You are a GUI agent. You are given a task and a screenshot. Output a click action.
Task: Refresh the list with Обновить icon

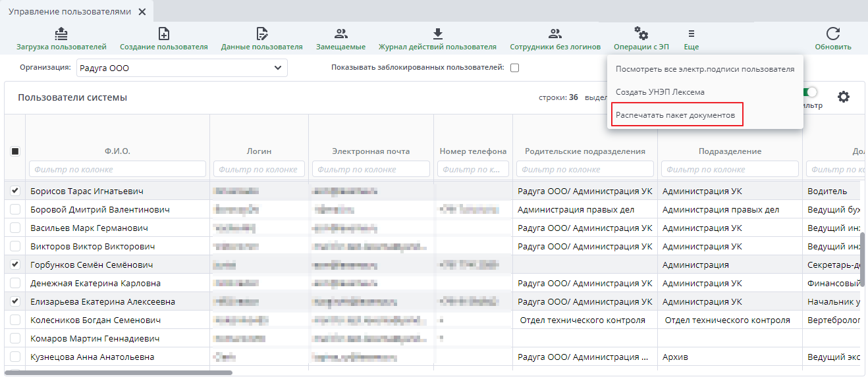(x=833, y=34)
